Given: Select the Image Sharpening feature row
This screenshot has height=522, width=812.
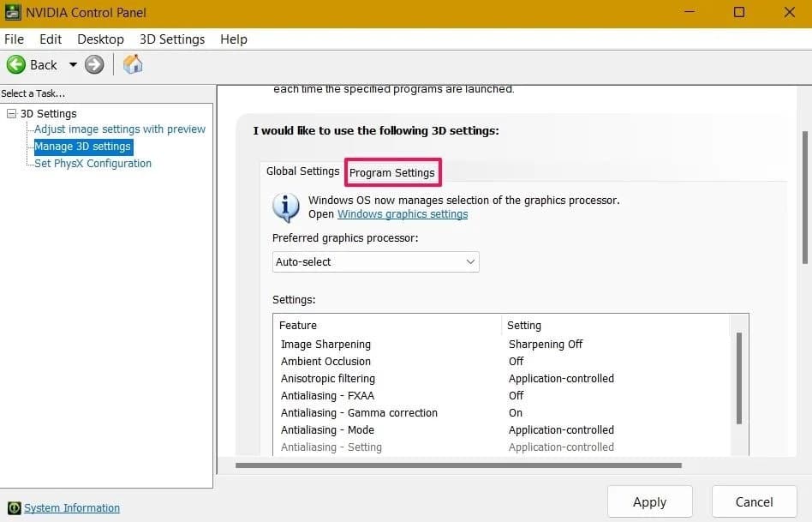Looking at the screenshot, I should point(325,344).
